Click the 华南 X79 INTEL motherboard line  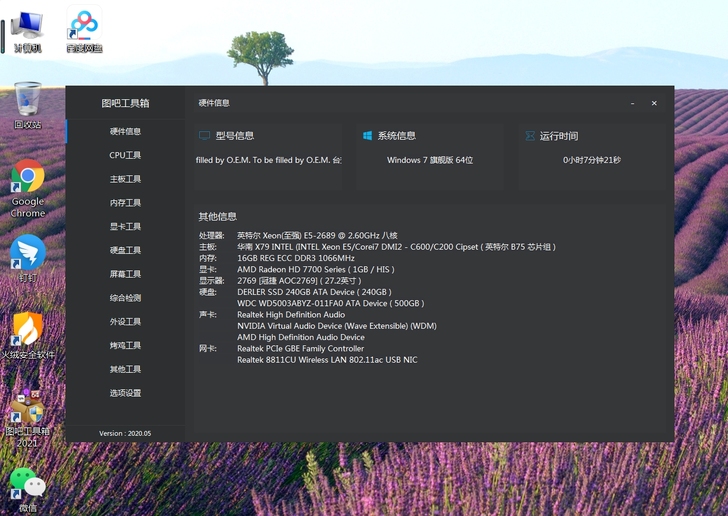point(396,247)
